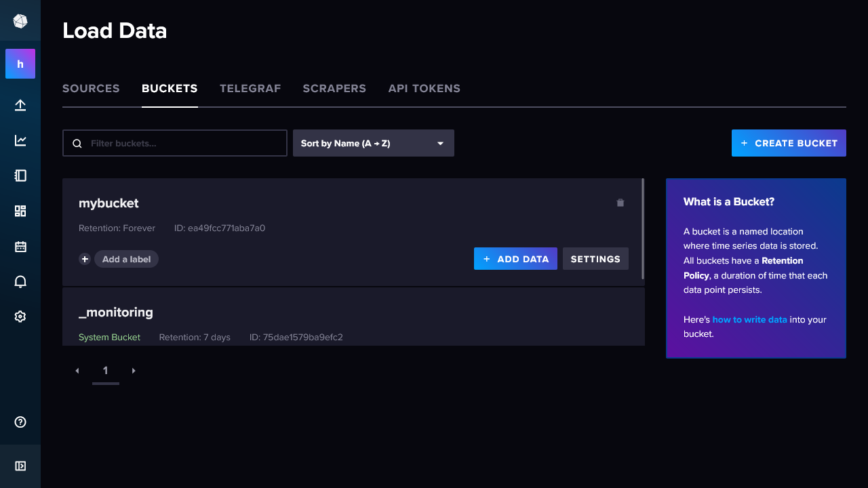The height and width of the screenshot is (488, 868).
Task: Toggle sidebar expand/collapse icon
Action: point(20,466)
